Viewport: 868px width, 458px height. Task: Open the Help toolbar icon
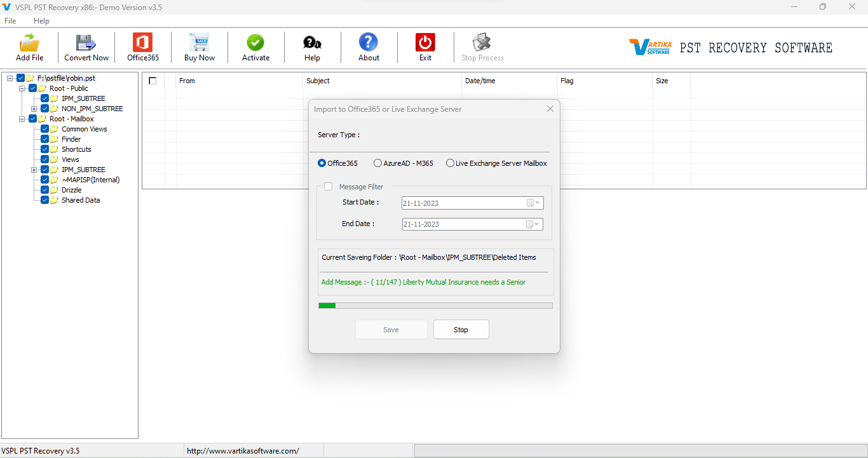tap(312, 43)
